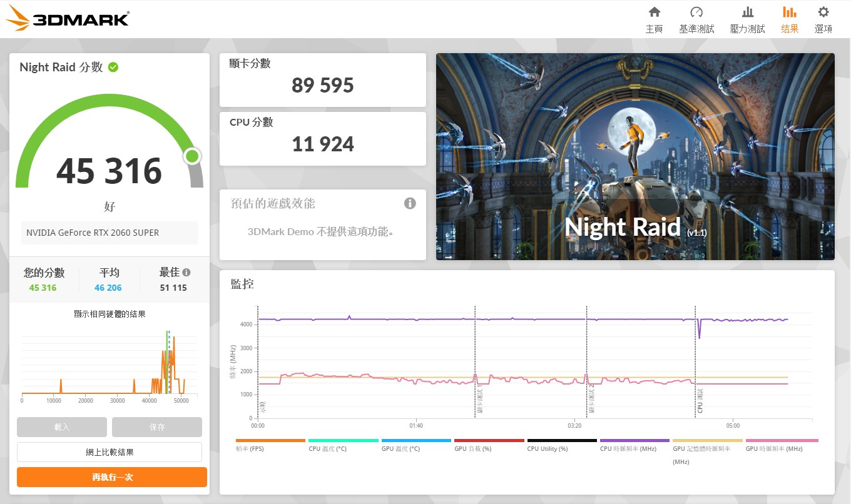Click 再執行一次 run again button
The width and height of the screenshot is (851, 504).
[112, 477]
